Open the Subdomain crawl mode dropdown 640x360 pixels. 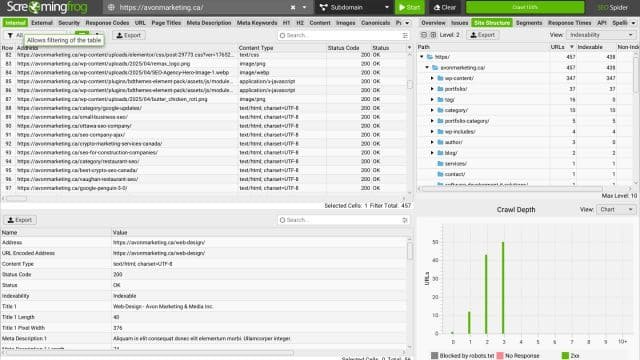coord(354,7)
